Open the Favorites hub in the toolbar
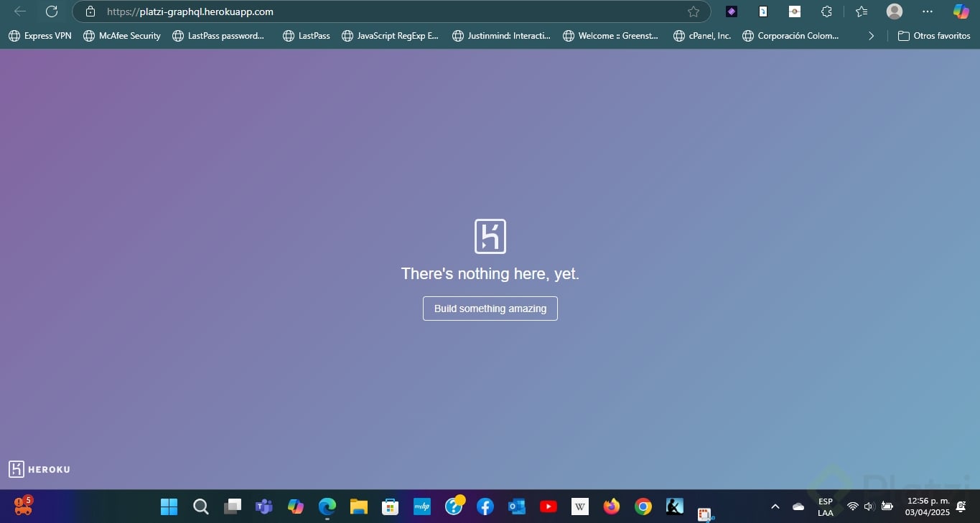The image size is (980, 523). click(x=862, y=11)
